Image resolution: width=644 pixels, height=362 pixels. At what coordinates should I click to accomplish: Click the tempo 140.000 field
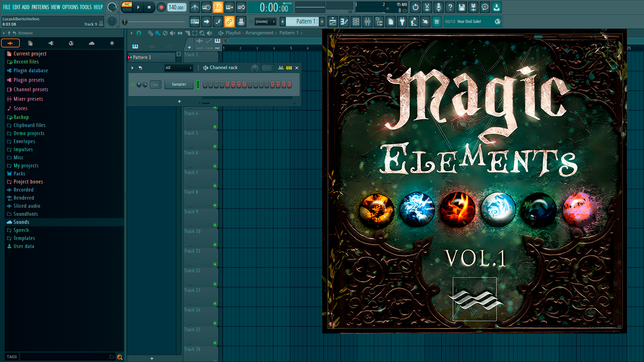pos(176,7)
